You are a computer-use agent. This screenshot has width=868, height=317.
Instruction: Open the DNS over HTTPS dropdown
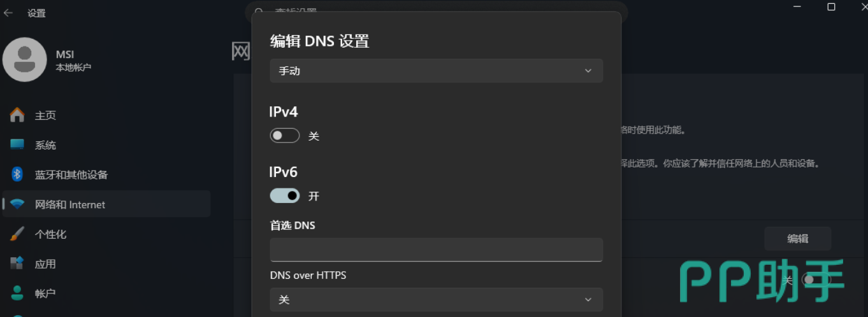pos(437,299)
